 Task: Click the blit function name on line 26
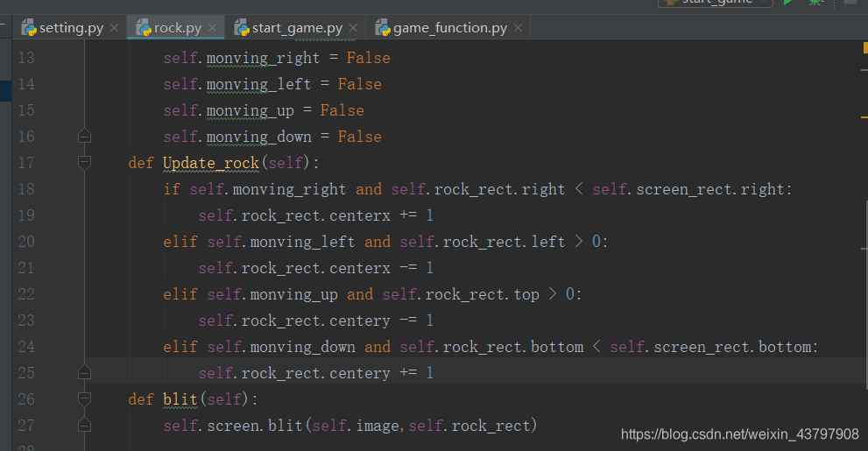coord(180,399)
